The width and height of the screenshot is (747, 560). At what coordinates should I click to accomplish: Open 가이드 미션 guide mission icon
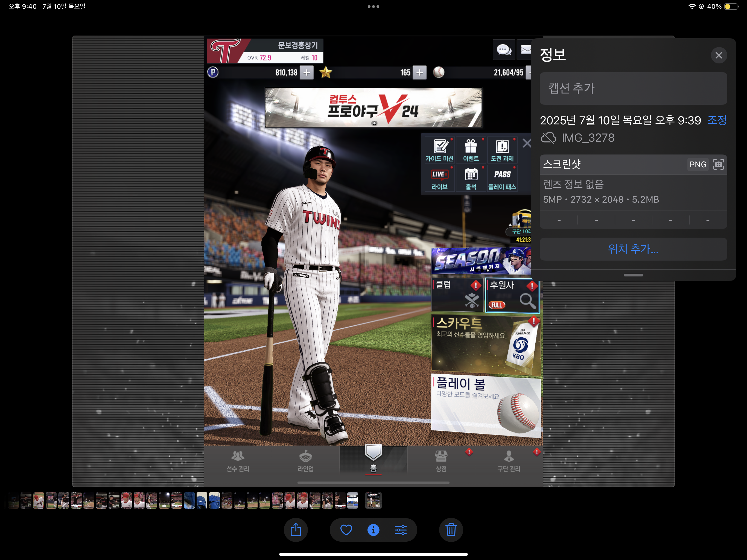439,150
